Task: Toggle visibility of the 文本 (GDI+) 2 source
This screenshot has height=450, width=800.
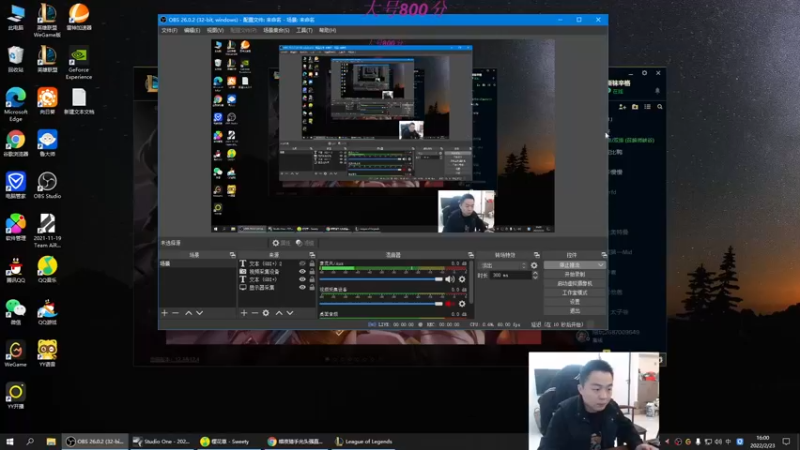Action: click(302, 264)
